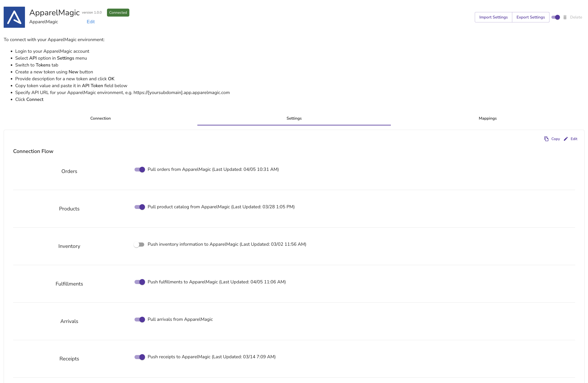Click the Connection Flow heading
Image resolution: width=588 pixels, height=383 pixels.
point(33,151)
